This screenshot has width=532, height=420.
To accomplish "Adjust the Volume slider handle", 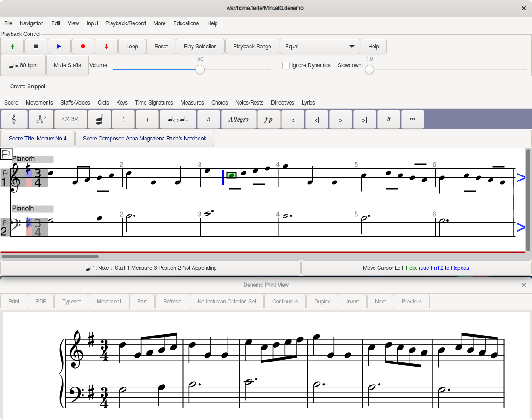I will pyautogui.click(x=199, y=70).
